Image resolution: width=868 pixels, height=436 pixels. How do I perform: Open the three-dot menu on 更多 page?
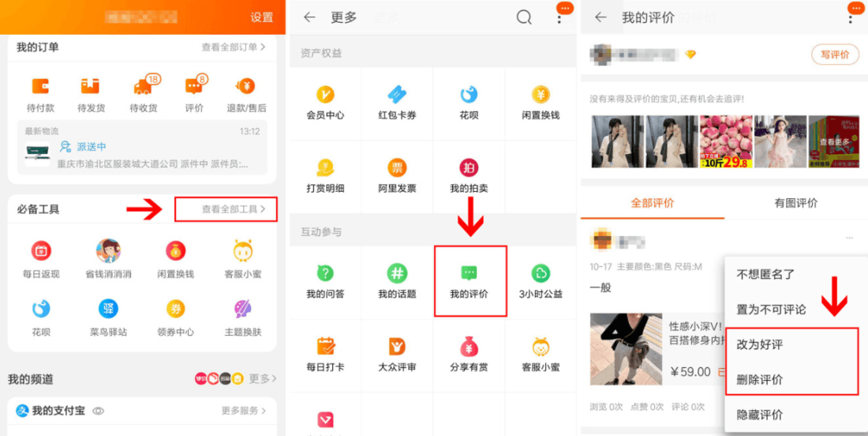(559, 18)
